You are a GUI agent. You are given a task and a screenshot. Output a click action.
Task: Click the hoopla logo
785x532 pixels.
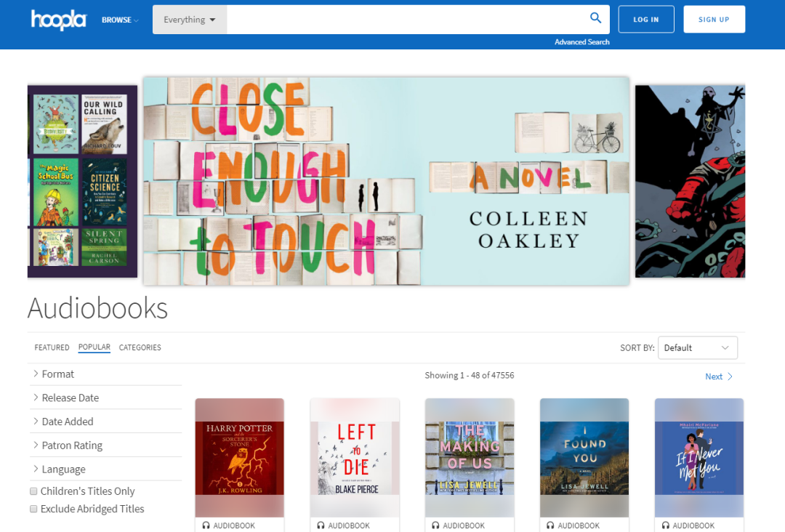[x=59, y=20]
